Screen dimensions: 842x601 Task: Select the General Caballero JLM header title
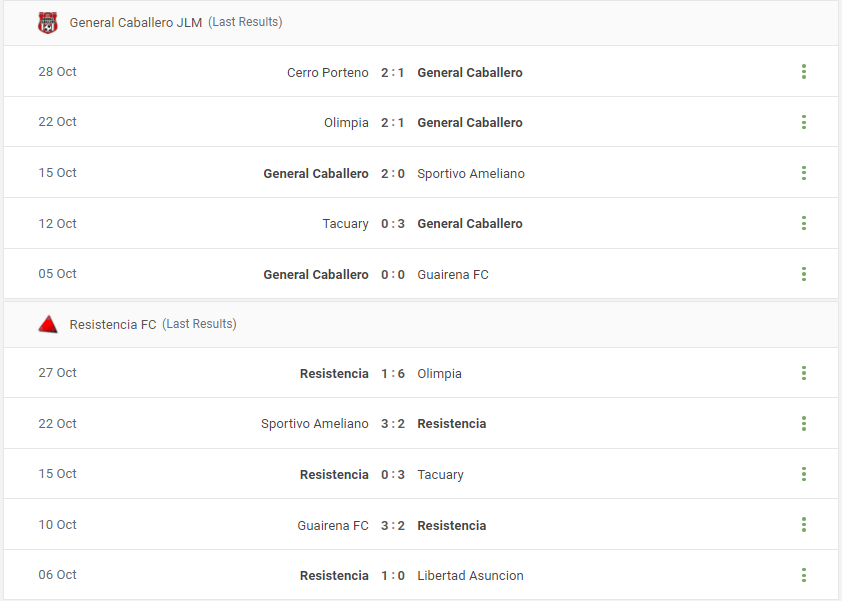(x=136, y=23)
